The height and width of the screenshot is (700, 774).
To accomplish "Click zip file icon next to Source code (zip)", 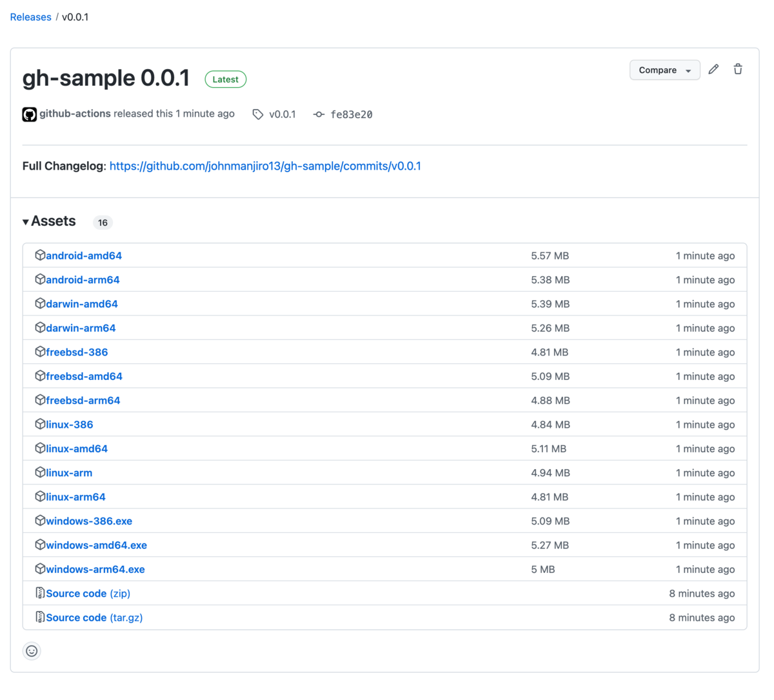I will click(40, 592).
